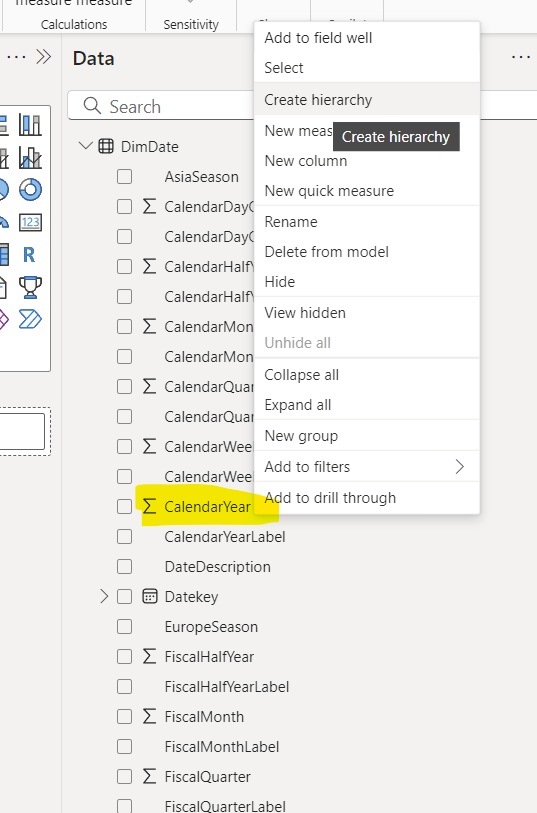The height and width of the screenshot is (813, 537).
Task: Click the sigma icon beside FiscalQuarter
Action: [149, 777]
